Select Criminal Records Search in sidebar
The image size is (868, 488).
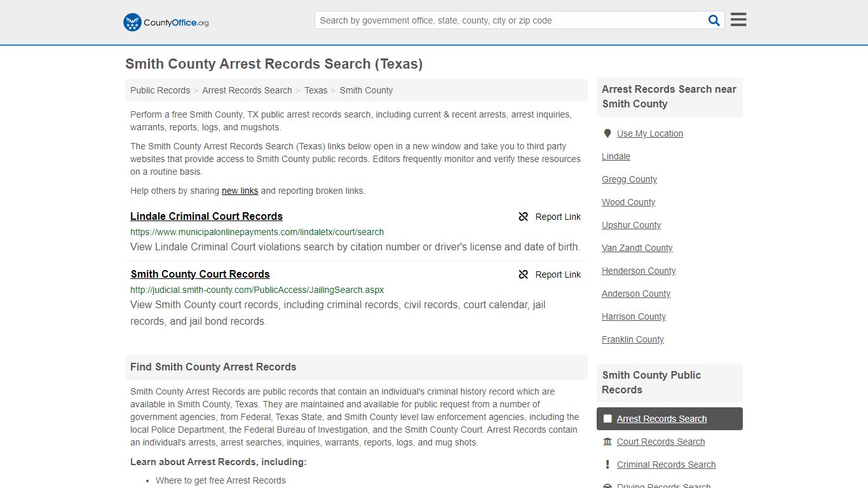click(x=666, y=464)
